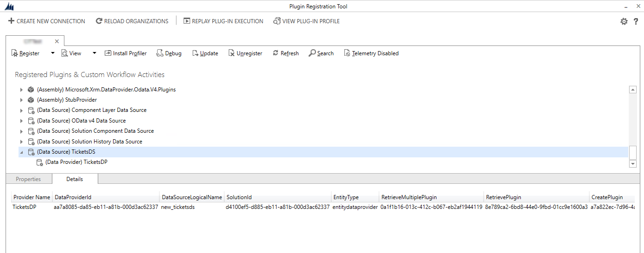Click the app logo in the title bar

click(x=9, y=6)
